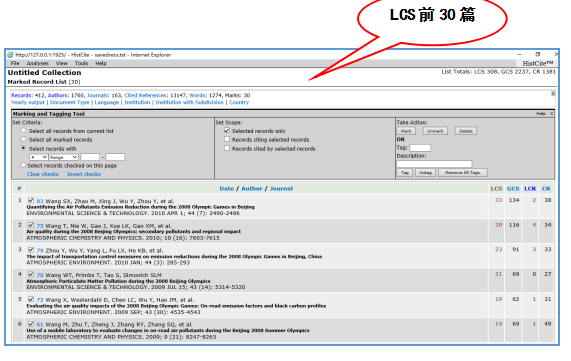The width and height of the screenshot is (571, 361).
Task: Uncheck record 75 Wang T checkbox
Action: click(x=31, y=225)
